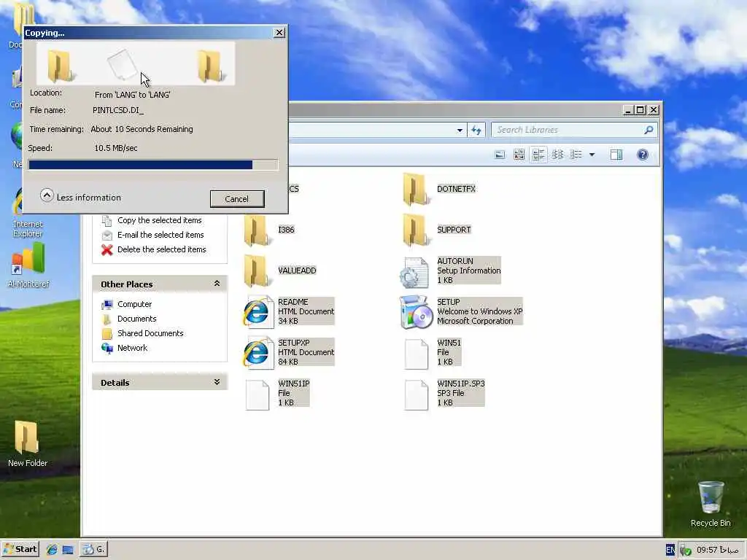747x560 pixels.
Task: Open the address bar dropdown arrow
Action: [460, 130]
